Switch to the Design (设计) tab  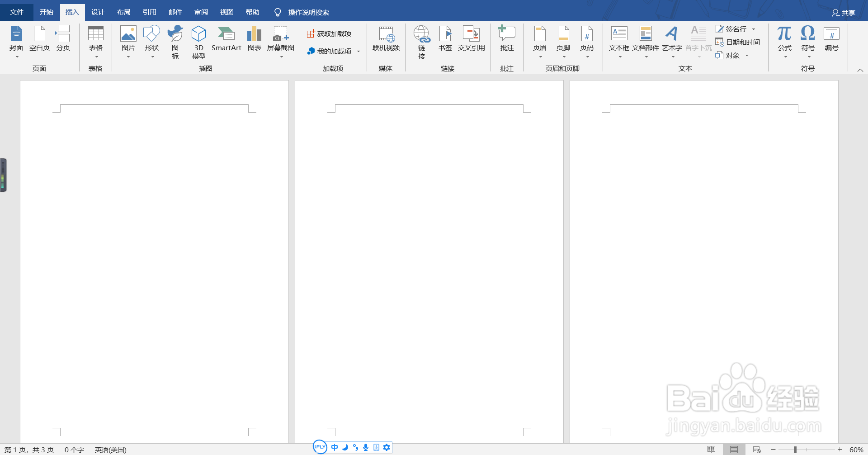[x=98, y=12]
